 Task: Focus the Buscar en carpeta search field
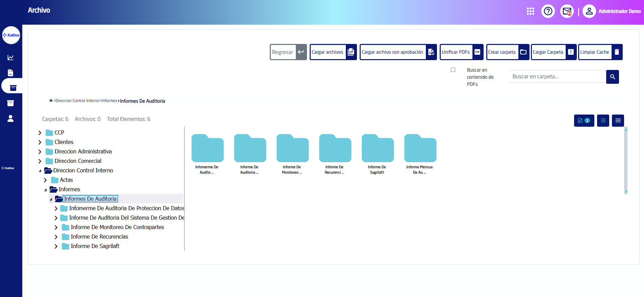[x=557, y=77]
